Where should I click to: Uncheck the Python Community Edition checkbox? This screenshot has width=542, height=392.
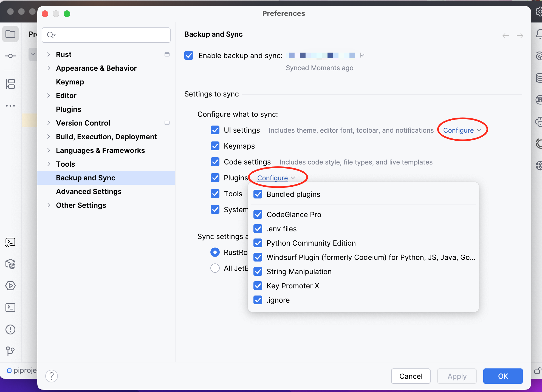pyautogui.click(x=258, y=243)
